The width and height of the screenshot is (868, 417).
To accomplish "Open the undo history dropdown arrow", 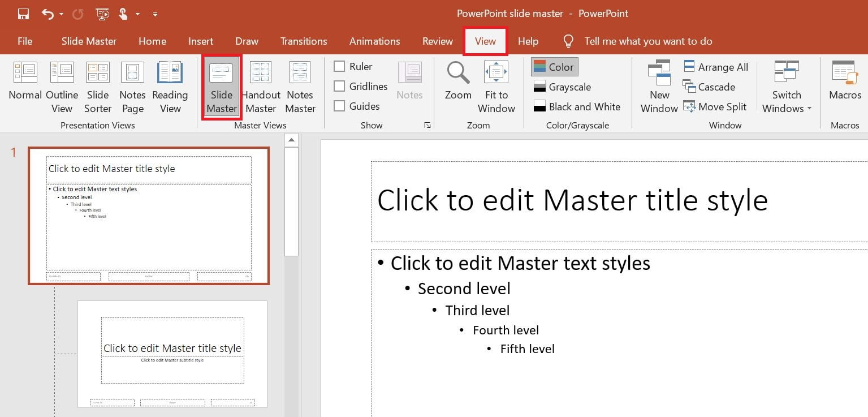I will click(61, 14).
